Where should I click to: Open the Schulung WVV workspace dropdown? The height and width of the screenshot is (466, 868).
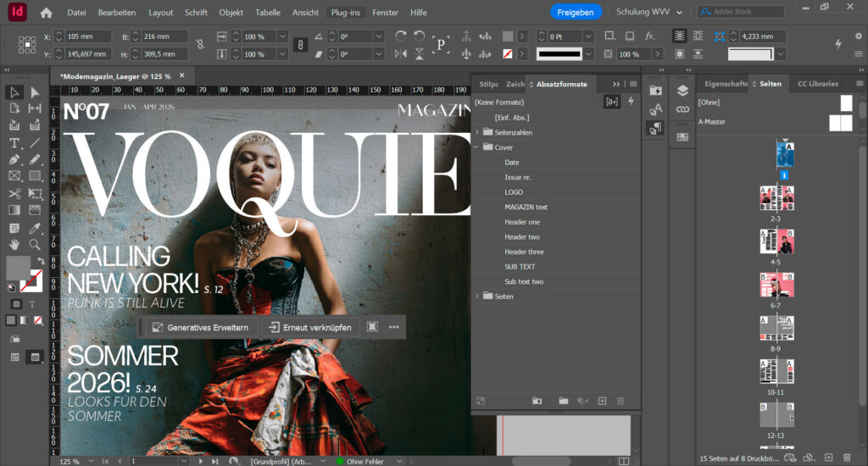pyautogui.click(x=649, y=12)
